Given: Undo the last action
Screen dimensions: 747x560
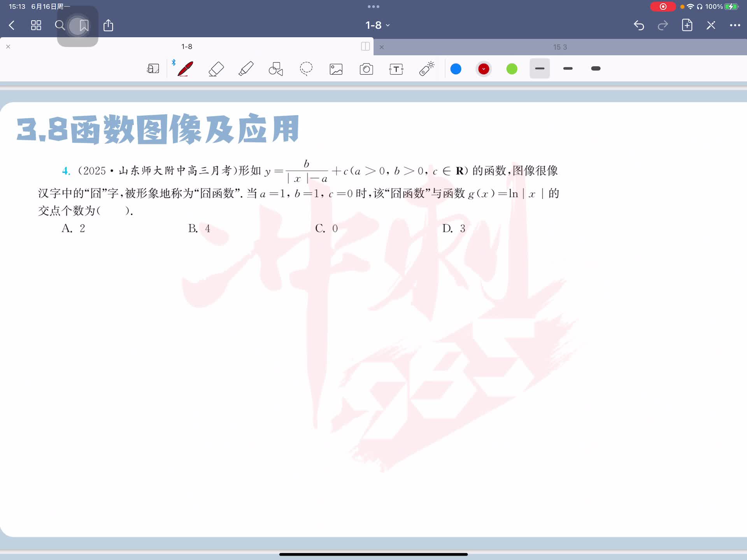Looking at the screenshot, I should pyautogui.click(x=638, y=26).
